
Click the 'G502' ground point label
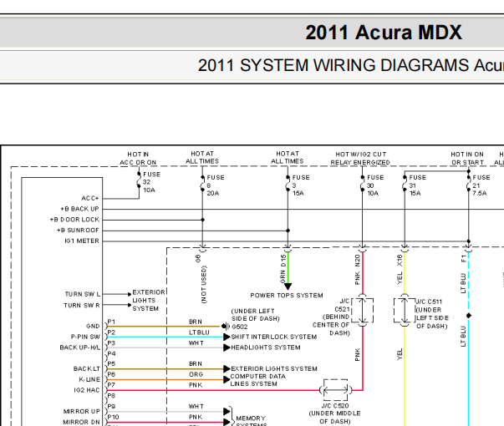240,327
